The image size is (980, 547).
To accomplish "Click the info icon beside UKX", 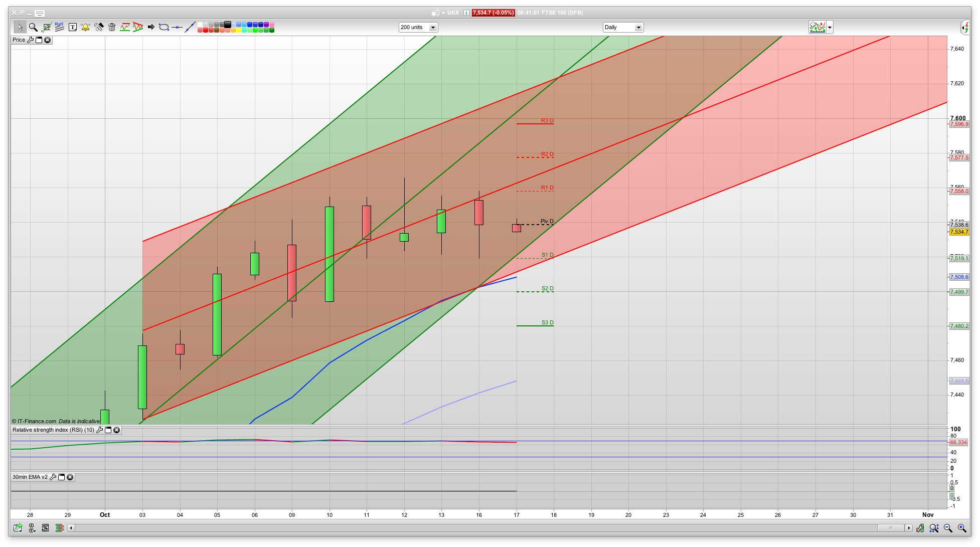I will pyautogui.click(x=466, y=13).
